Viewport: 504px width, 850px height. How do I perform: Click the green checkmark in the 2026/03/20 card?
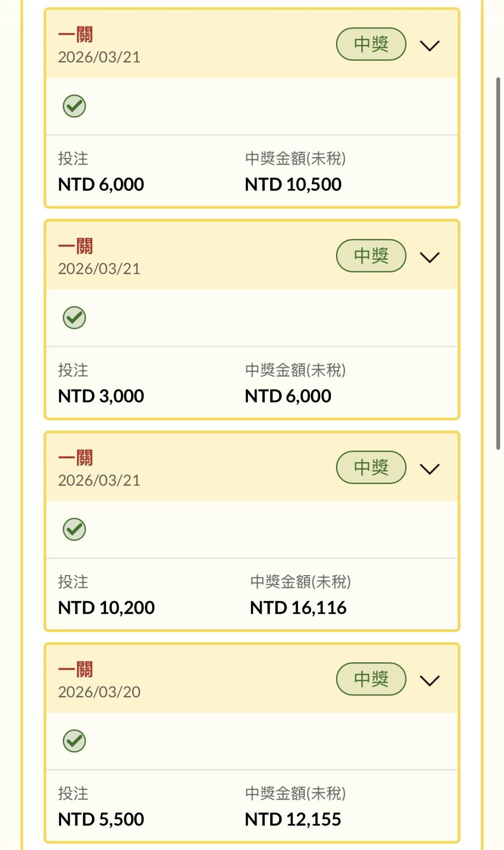[74, 741]
